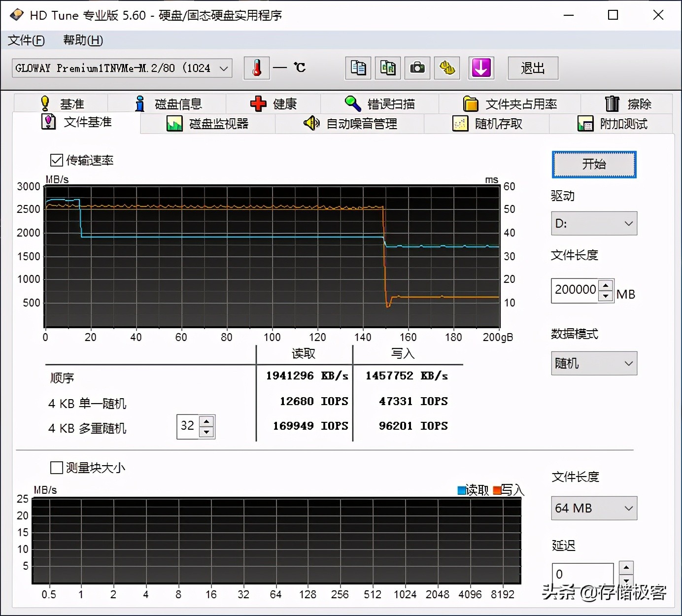Open the 文件(F) menu
This screenshot has width=682, height=616.
26,40
